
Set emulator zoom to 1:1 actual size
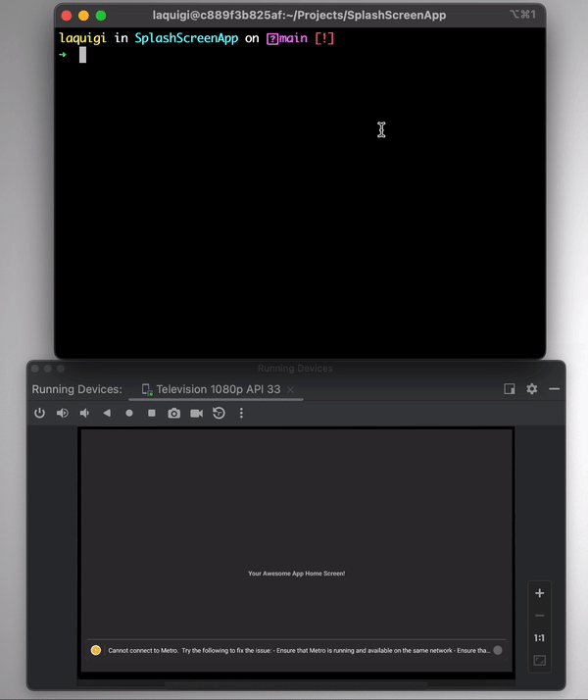(539, 638)
